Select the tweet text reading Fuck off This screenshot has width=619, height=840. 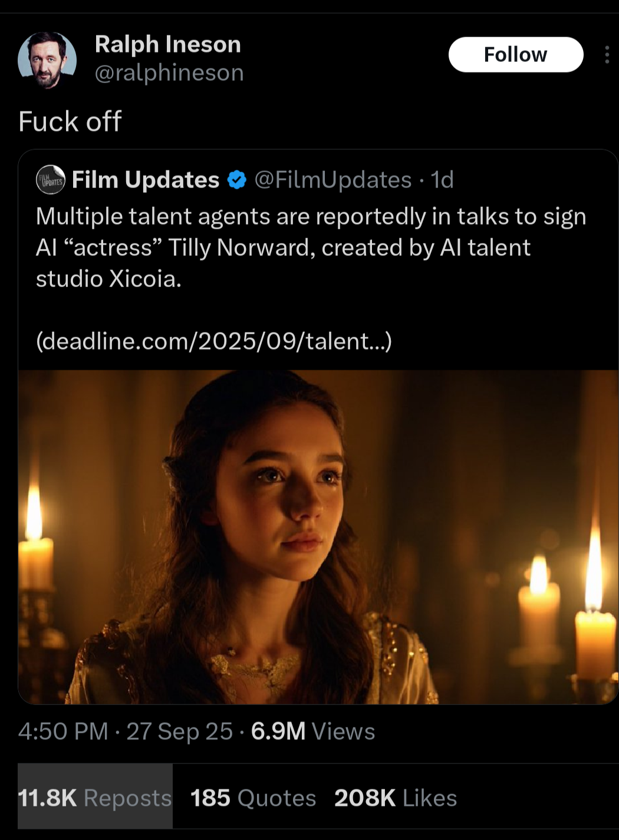point(69,121)
